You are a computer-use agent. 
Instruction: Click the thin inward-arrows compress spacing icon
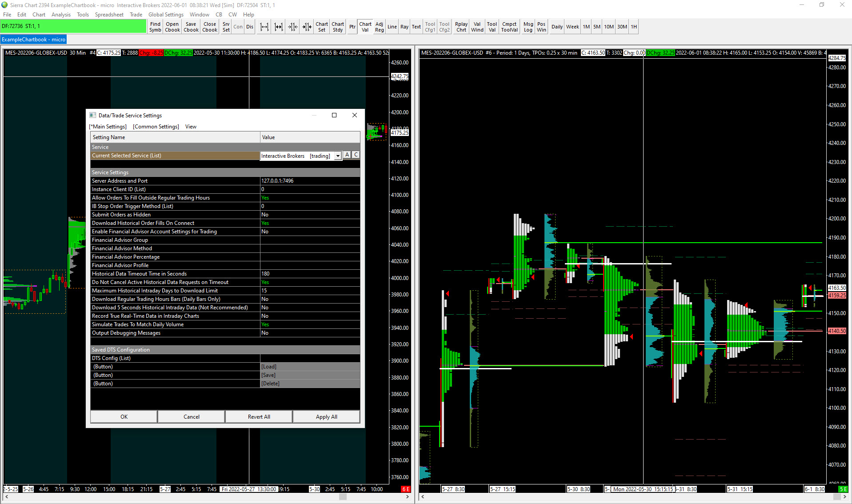(292, 27)
